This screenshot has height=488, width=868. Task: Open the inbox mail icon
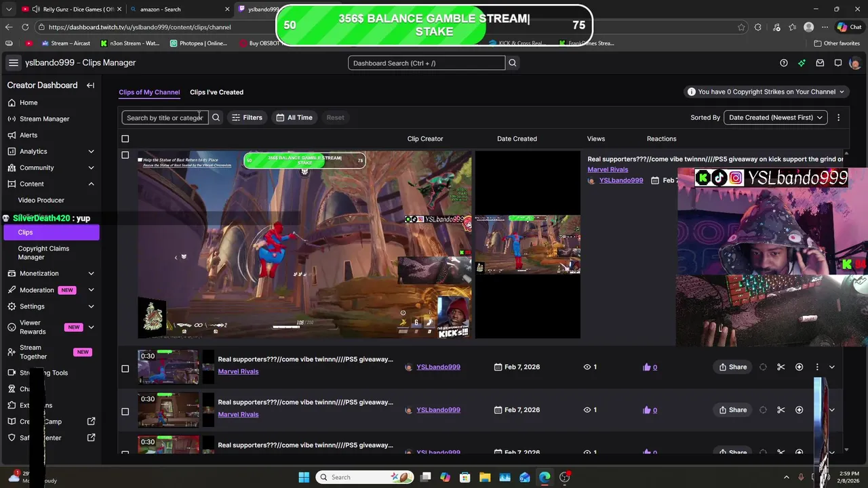tap(820, 63)
